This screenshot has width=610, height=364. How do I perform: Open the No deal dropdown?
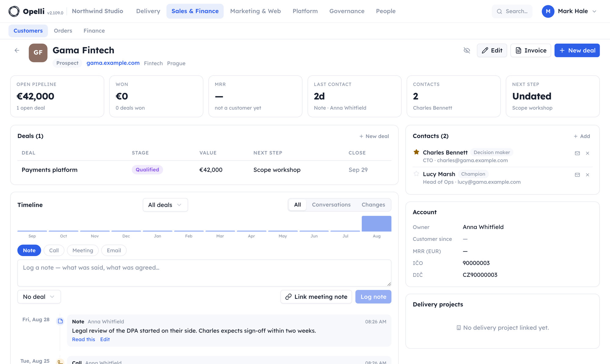coord(39,297)
